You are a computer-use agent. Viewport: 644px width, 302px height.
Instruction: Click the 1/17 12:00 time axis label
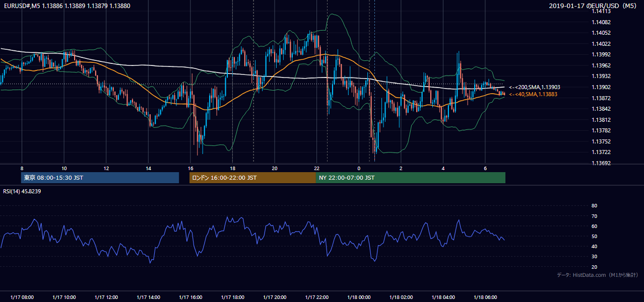[x=106, y=297]
